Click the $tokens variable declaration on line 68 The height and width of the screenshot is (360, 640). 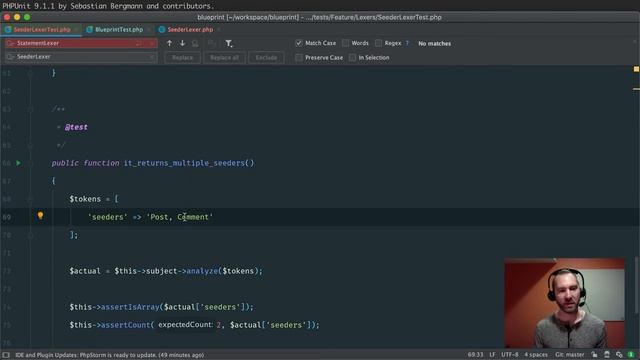click(x=85, y=199)
